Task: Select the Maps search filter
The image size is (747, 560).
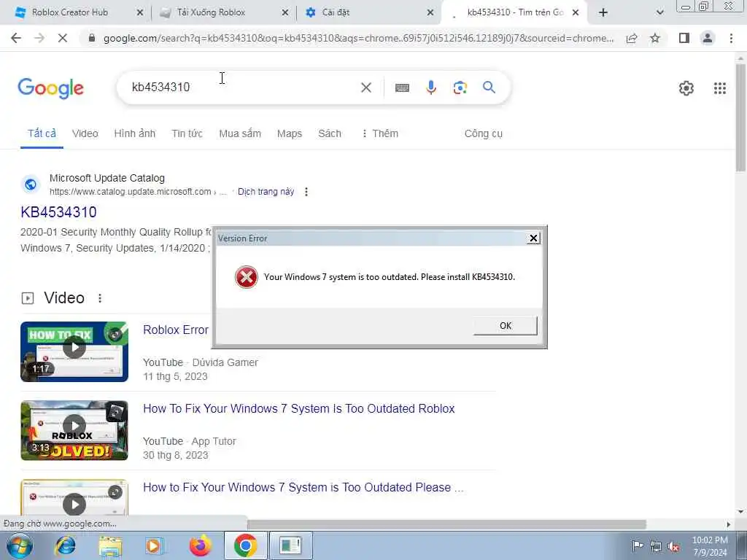Action: pos(289,134)
